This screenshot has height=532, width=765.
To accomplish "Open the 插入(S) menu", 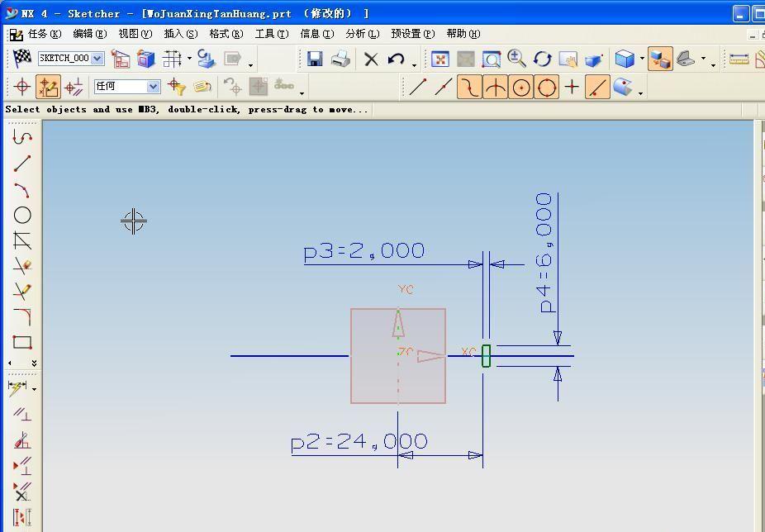I will pyautogui.click(x=180, y=34).
